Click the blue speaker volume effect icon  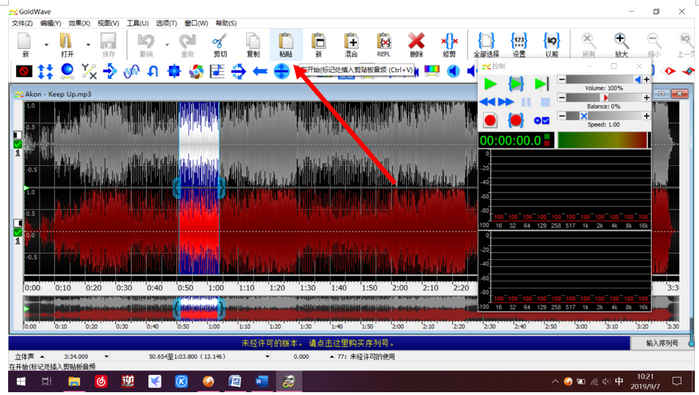[453, 71]
